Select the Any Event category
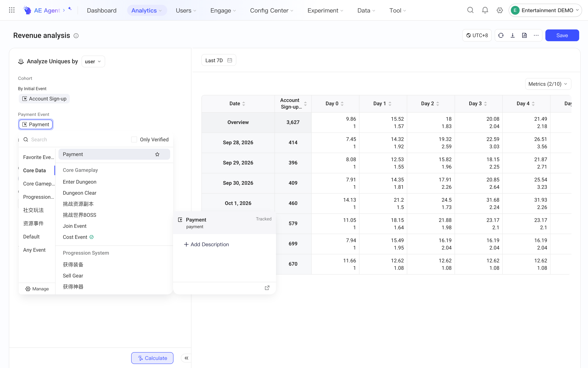Screen dimensions: 588x368 click(35, 250)
